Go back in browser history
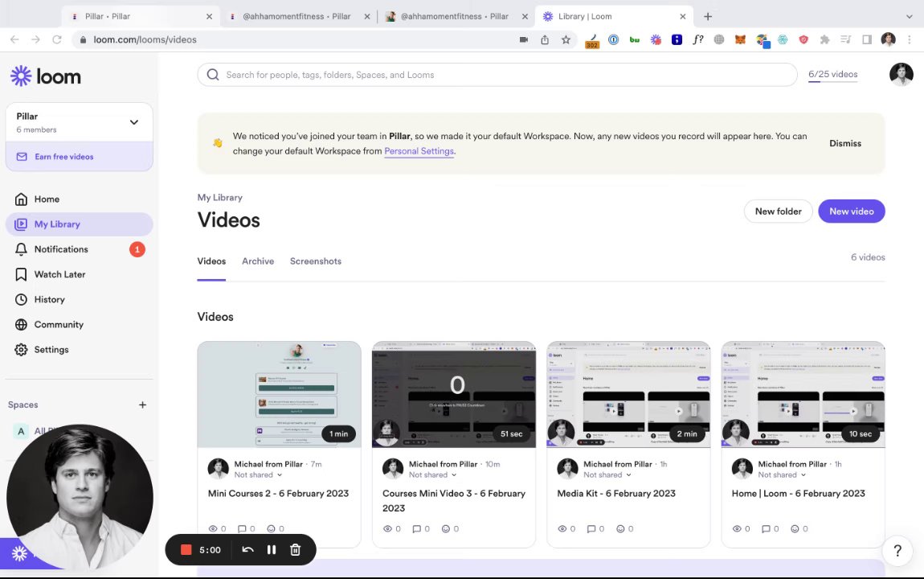924x579 pixels. click(x=14, y=39)
